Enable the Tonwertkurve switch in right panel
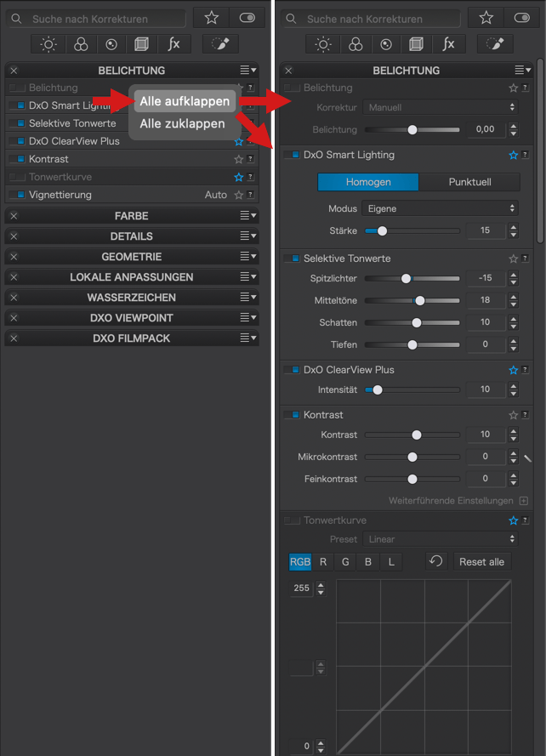The image size is (546, 756). (x=292, y=520)
